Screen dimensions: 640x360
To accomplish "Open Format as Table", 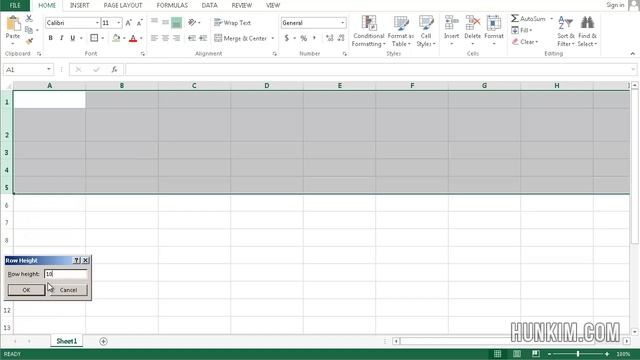I will [x=401, y=32].
